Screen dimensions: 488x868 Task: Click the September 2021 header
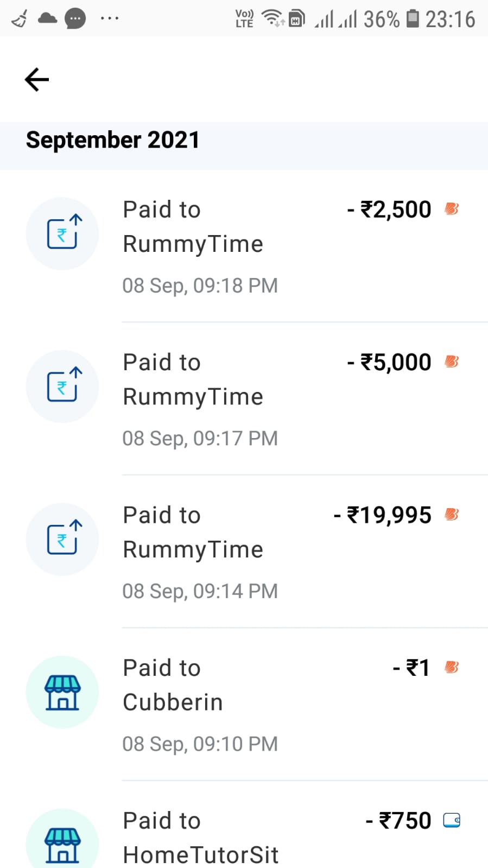tap(113, 140)
